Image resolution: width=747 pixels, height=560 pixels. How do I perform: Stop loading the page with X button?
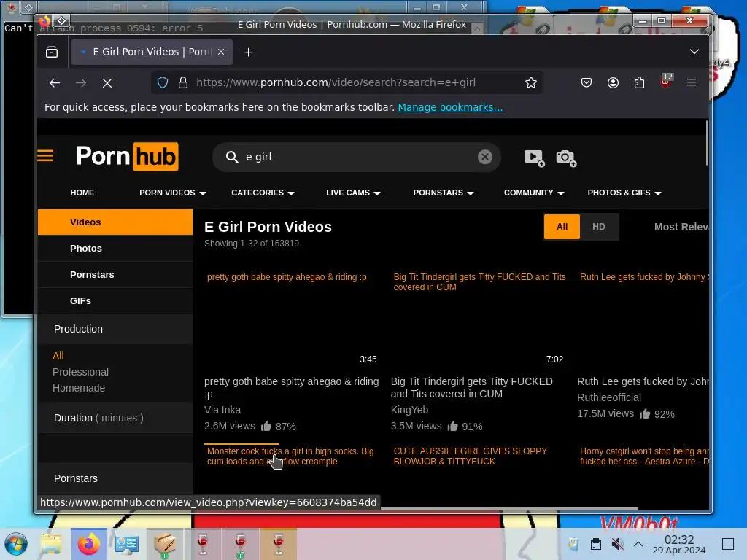tap(107, 83)
